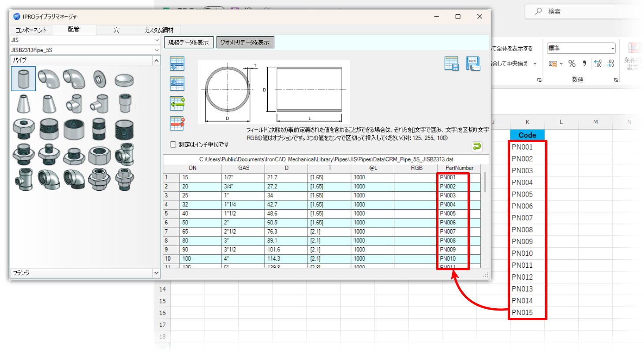
Task: Click the .dat file path text
Action: (x=326, y=159)
